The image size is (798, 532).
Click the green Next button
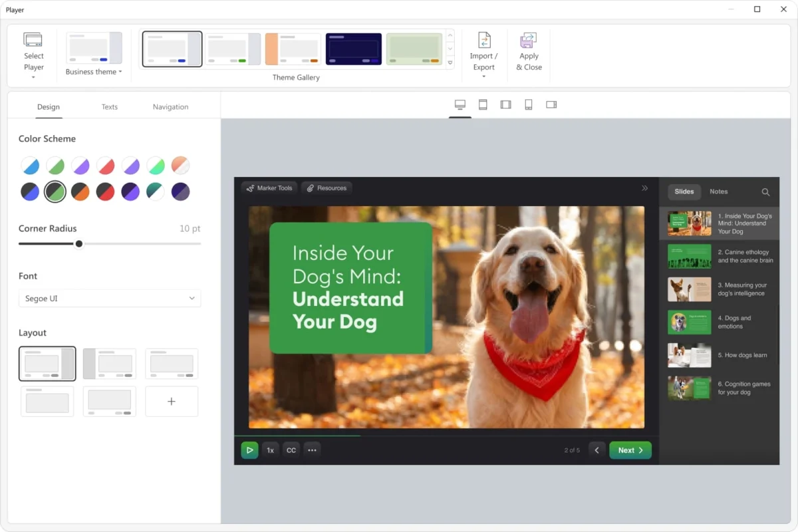630,450
